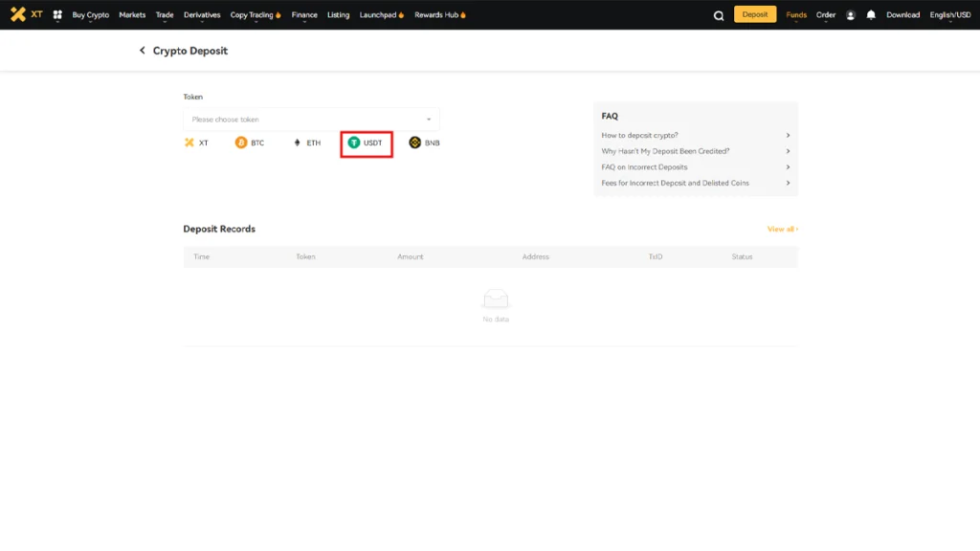The width and height of the screenshot is (980, 551).
Task: Click the Deposit Records heading
Action: 219,230
